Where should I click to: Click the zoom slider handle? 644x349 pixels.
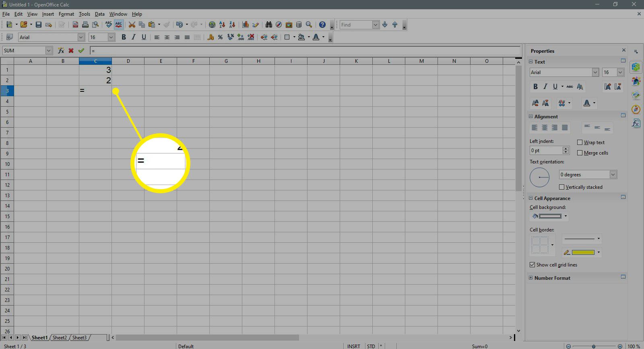coord(594,346)
